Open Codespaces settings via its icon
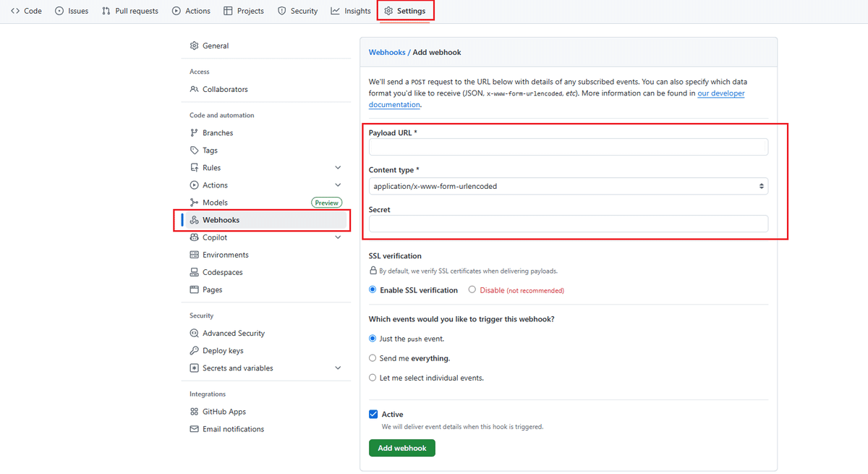This screenshot has height=474, width=868. click(x=194, y=271)
